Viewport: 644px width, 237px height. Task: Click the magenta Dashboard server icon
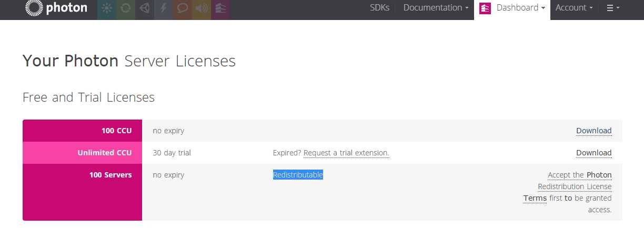click(x=485, y=8)
